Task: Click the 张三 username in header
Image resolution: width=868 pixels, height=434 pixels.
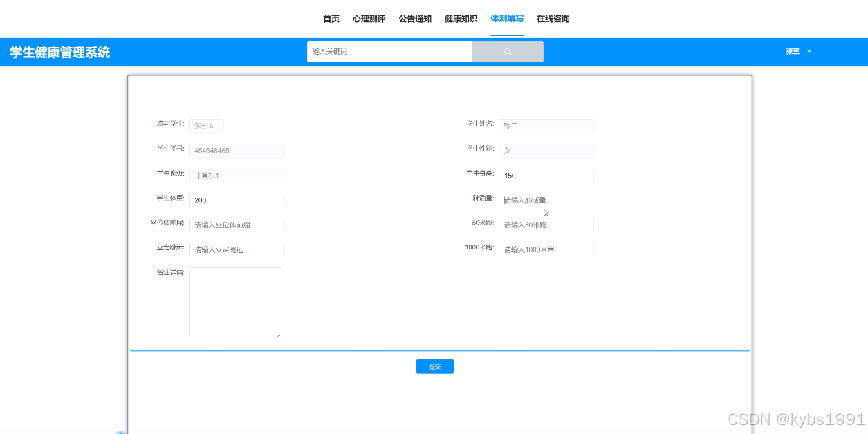Action: [x=793, y=52]
